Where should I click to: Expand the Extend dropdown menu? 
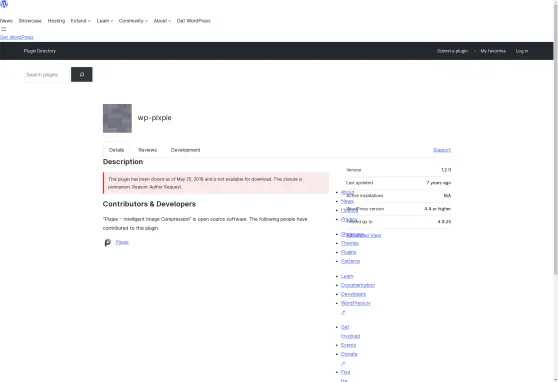pyautogui.click(x=80, y=21)
